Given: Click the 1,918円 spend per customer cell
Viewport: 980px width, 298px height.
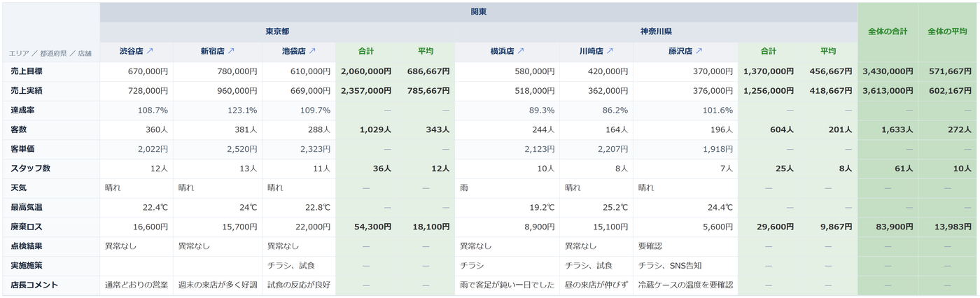Looking at the screenshot, I should tap(685, 149).
